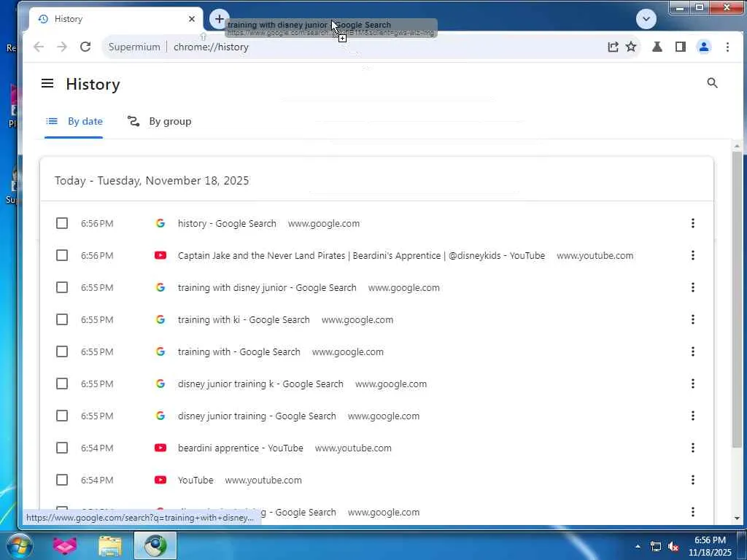Go forward with the forward arrow
747x560 pixels.
(x=62, y=47)
